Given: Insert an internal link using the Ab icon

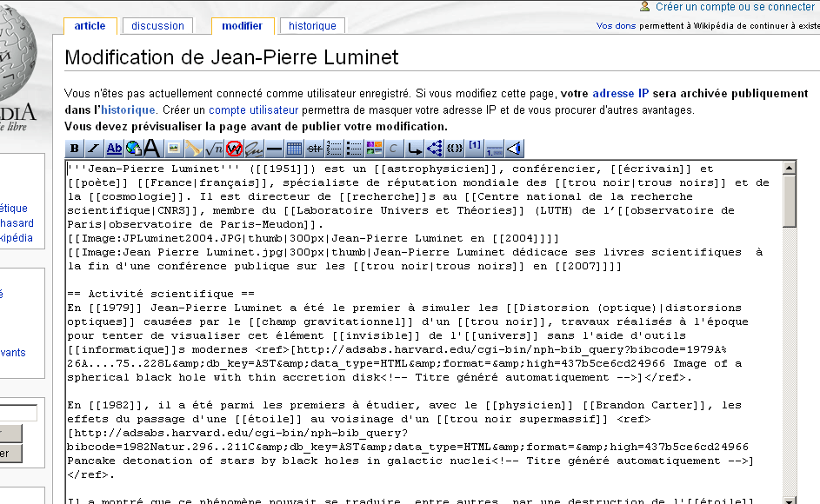Looking at the screenshot, I should tap(113, 148).
